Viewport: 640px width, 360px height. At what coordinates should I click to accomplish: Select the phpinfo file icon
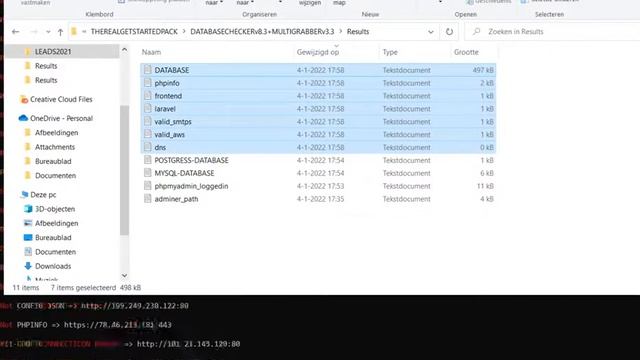[147, 83]
